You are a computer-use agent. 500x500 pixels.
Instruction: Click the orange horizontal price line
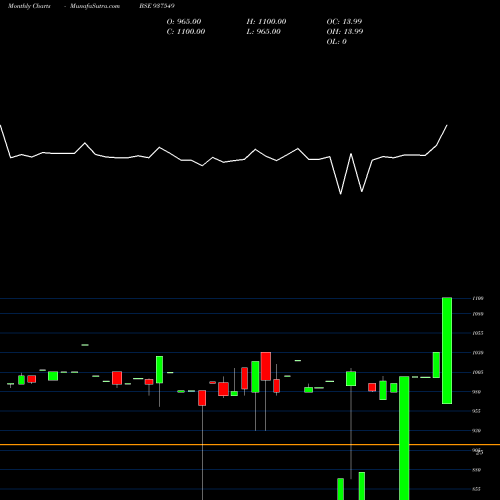(x=250, y=444)
